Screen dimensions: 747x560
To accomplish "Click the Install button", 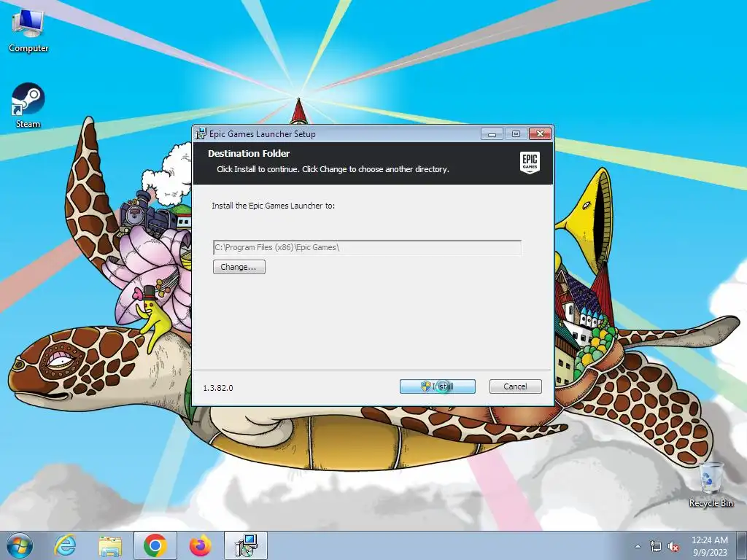I will click(438, 386).
